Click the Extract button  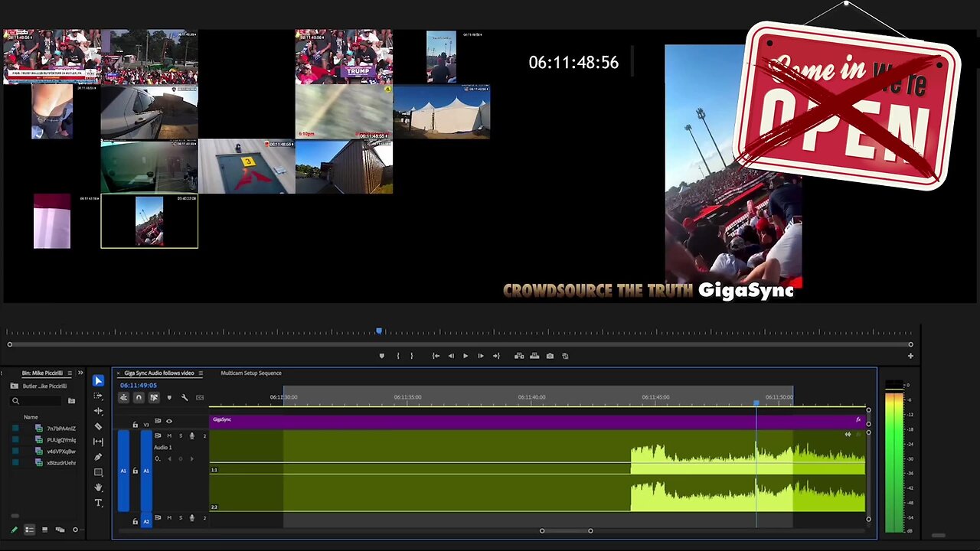[534, 356]
